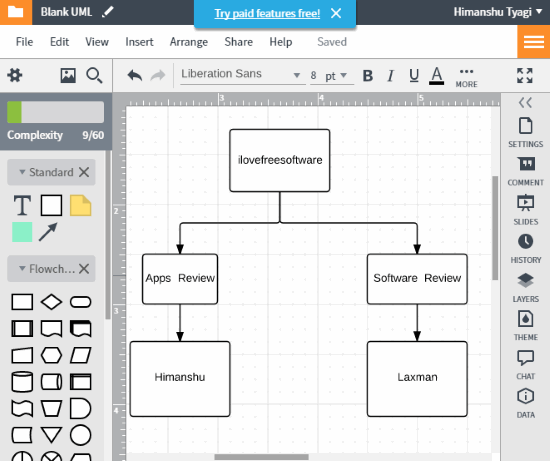Collapse the right dock panel
The width and height of the screenshot is (550, 461).
coord(525,102)
